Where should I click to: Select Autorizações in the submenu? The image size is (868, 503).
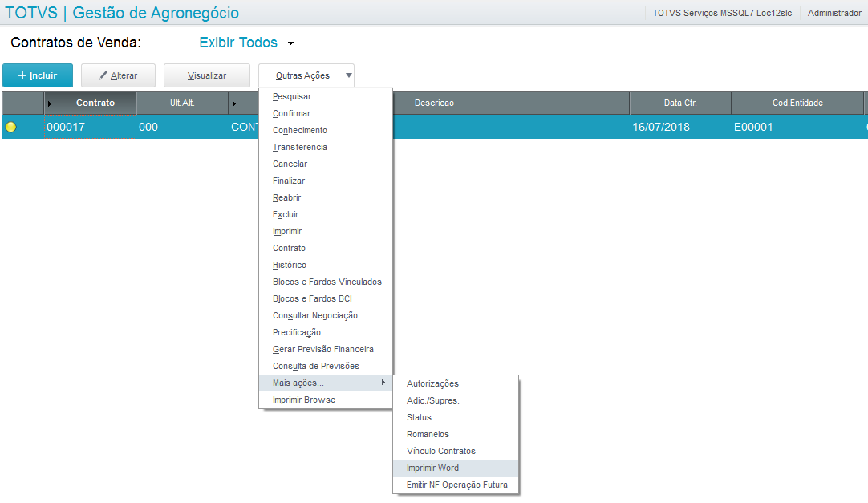pos(456,384)
